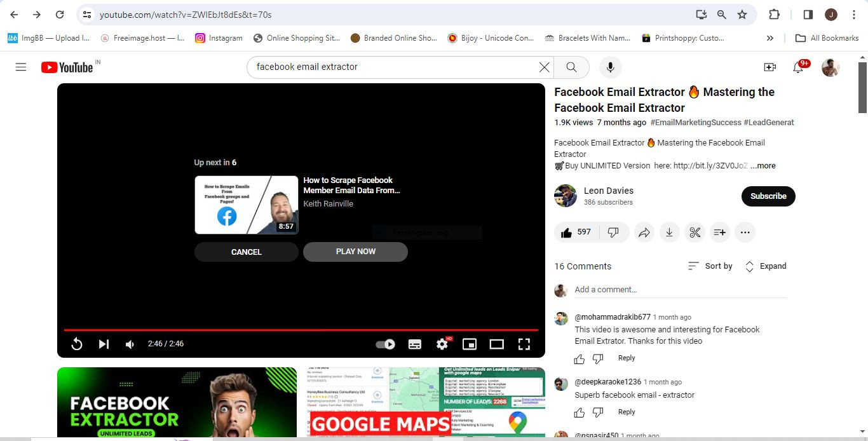Open YouTube account avatar
Viewport: 868px width, 441px height.
[x=831, y=67]
